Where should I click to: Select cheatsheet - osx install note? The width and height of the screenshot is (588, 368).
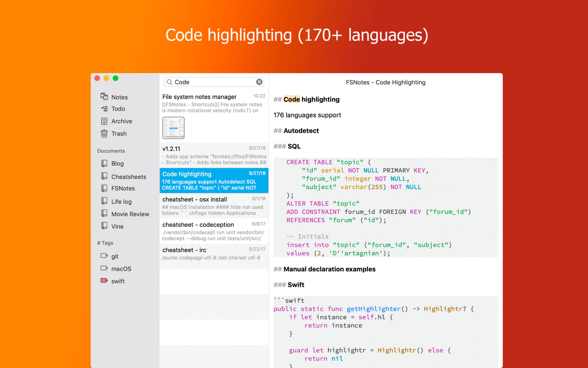coord(213,206)
